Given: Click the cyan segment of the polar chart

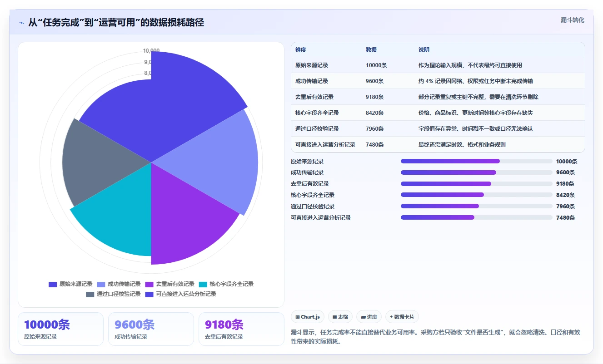Looking at the screenshot, I should click(x=120, y=213).
